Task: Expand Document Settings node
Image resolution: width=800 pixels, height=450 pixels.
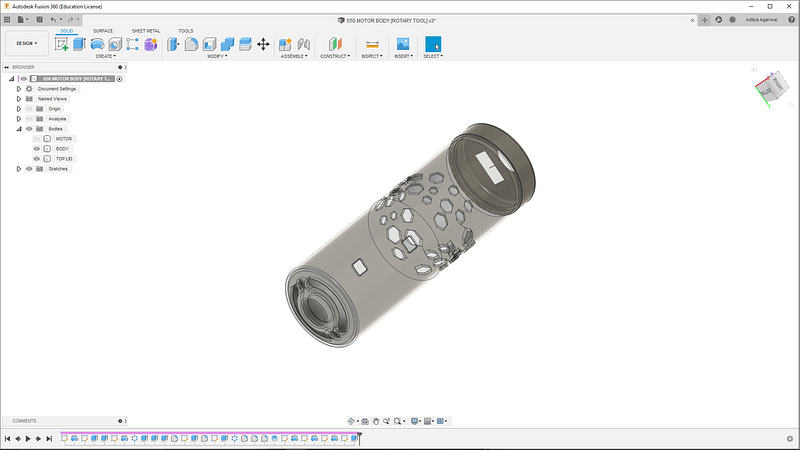Action: tap(19, 89)
